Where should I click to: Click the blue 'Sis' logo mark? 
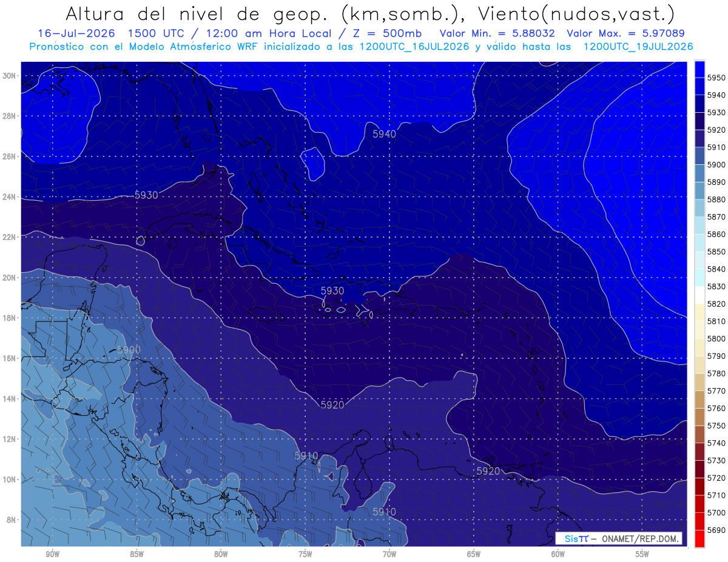570,538
